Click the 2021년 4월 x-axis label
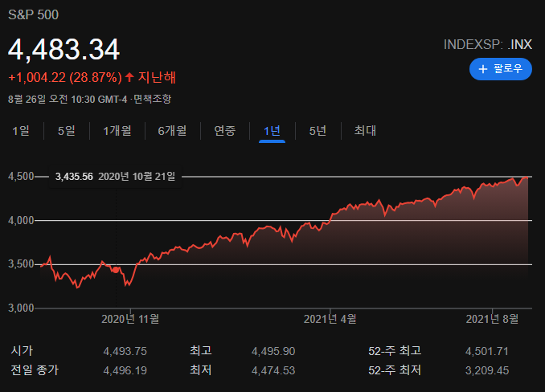This screenshot has height=392, width=545. point(330,319)
